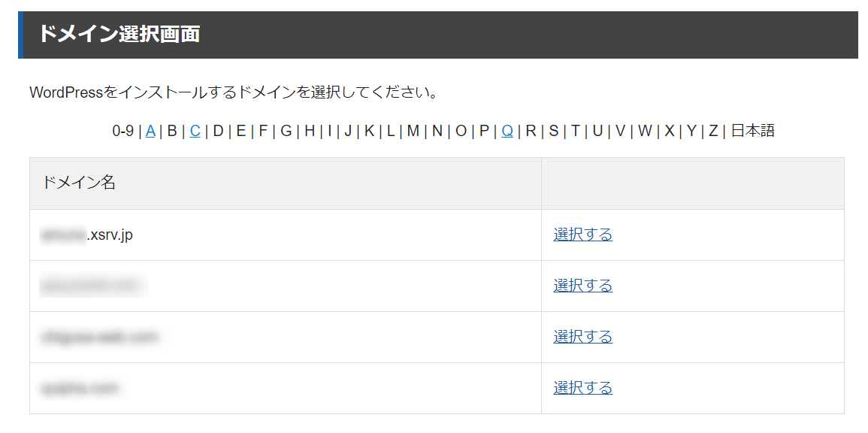The height and width of the screenshot is (433, 868).
Task: Click the last blurred domain name cell
Action: click(x=286, y=388)
